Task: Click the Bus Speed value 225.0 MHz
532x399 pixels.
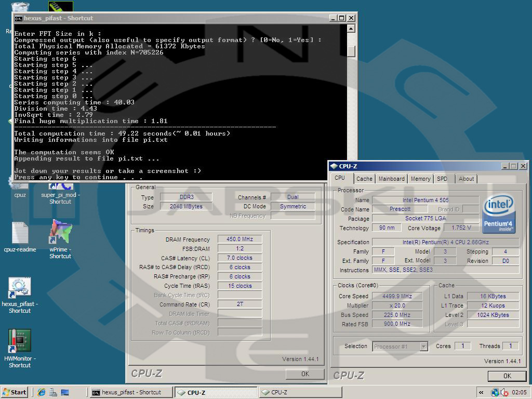Action: [397, 315]
